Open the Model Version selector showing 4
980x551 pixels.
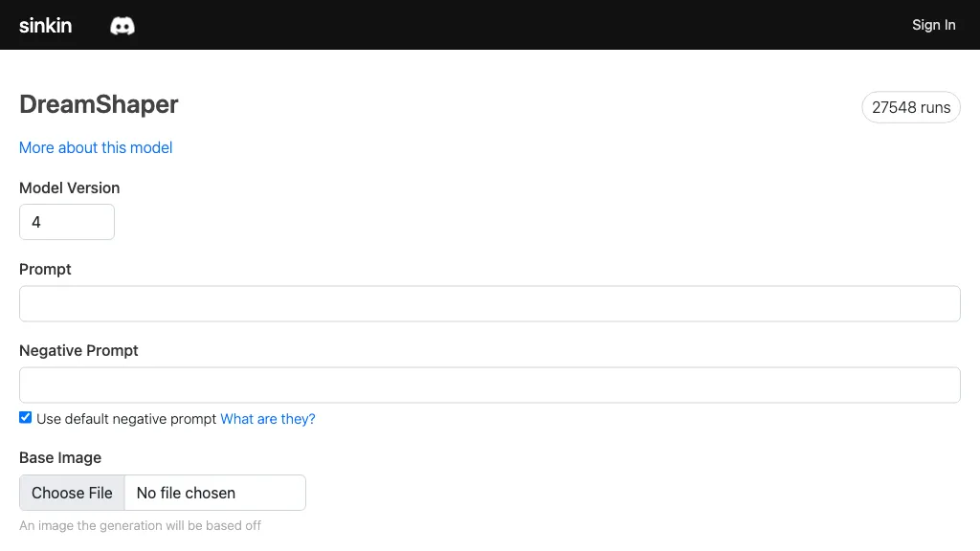coord(67,222)
